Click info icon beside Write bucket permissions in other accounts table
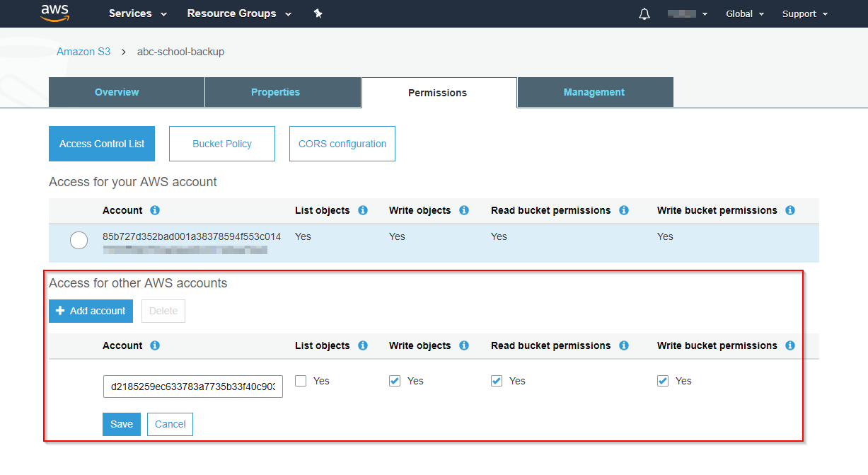This screenshot has width=868, height=475. (790, 345)
